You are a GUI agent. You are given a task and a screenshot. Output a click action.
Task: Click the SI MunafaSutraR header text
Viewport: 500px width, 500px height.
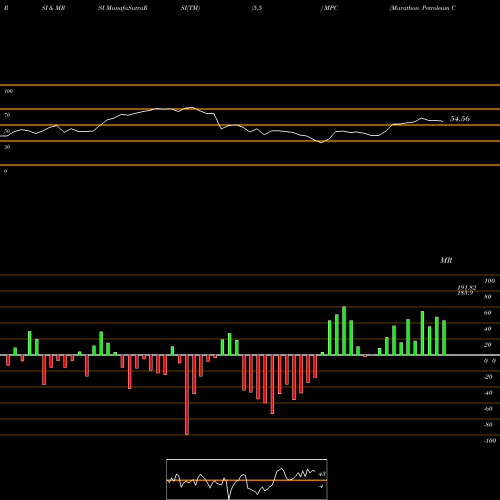point(123,8)
